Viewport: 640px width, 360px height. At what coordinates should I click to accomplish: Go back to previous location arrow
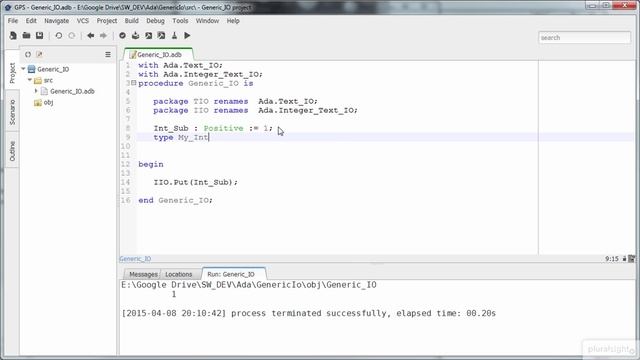click(91, 36)
